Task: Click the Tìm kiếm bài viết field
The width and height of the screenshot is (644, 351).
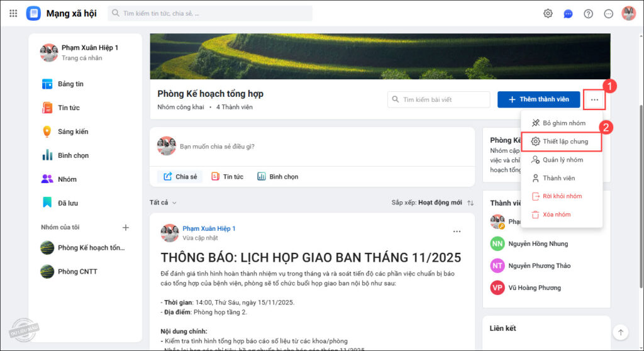Action: click(x=438, y=99)
